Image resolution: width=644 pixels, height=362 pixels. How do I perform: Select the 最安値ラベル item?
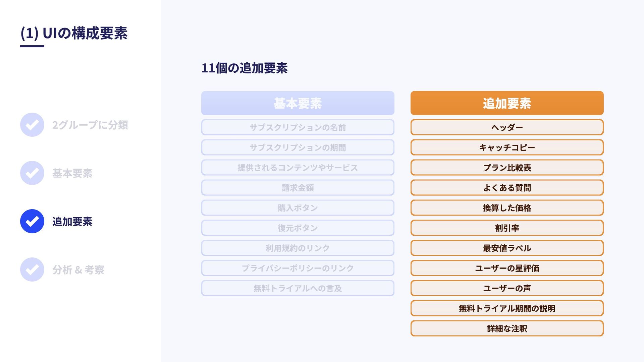507,248
